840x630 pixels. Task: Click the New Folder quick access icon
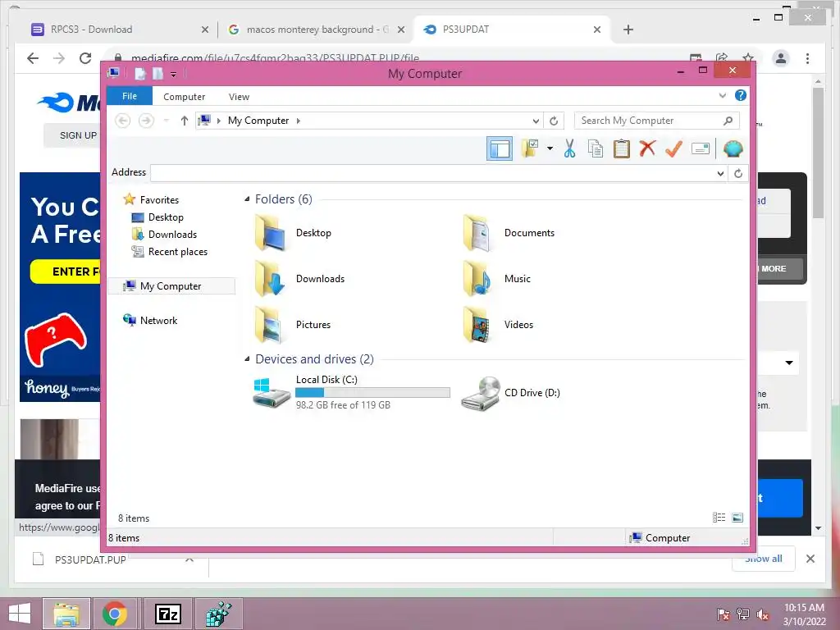[157, 73]
